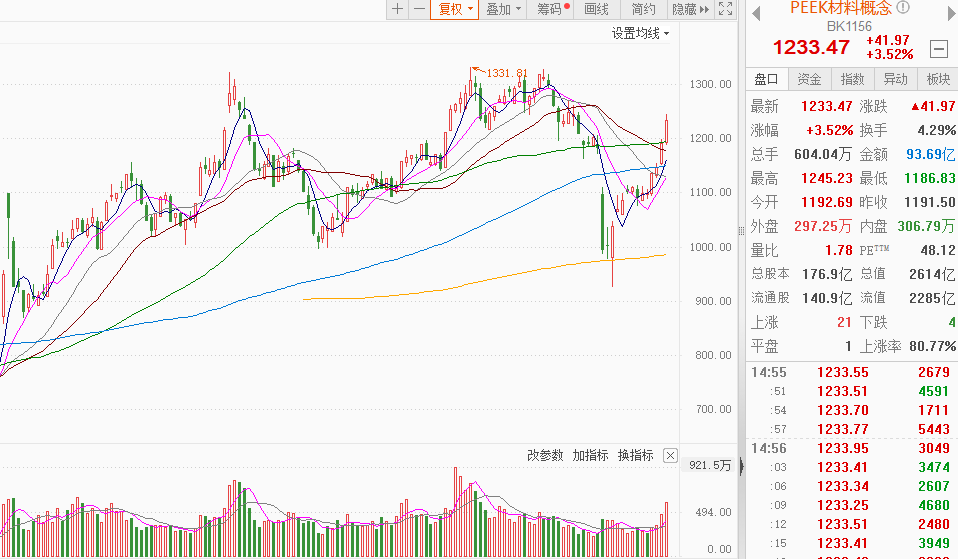
Task: Expand the 设置均线 dropdown
Action: 641,33
